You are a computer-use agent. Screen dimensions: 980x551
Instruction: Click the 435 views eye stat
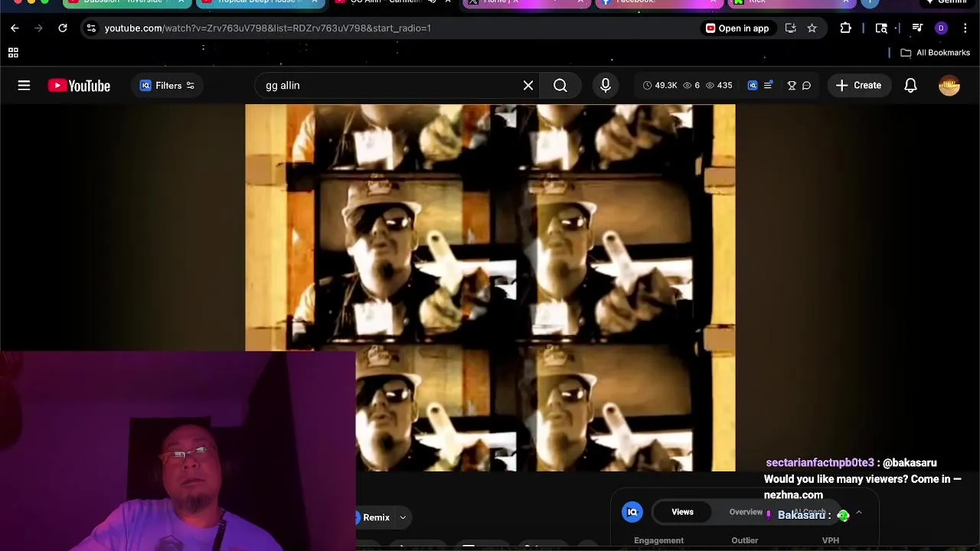point(718,86)
